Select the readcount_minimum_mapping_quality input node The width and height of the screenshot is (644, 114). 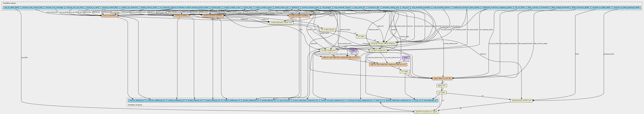497,8
